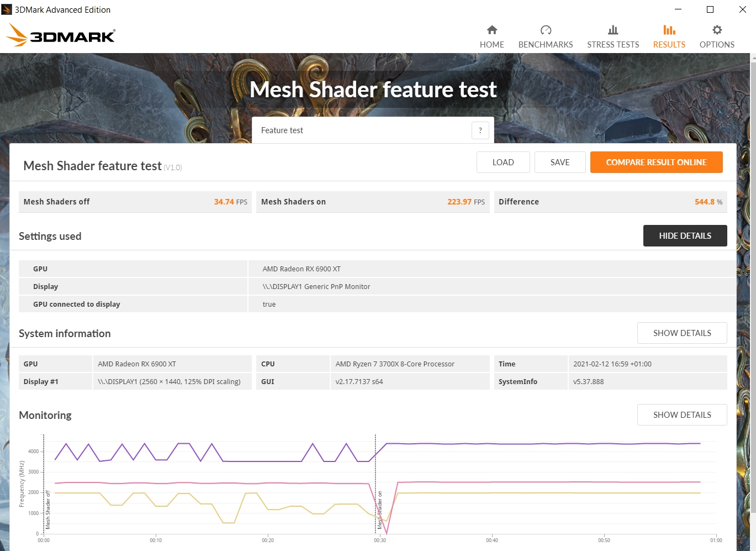Click the Mesh Shaders on 223.97 FPS result
Screen dimensions: 756x551
373,202
